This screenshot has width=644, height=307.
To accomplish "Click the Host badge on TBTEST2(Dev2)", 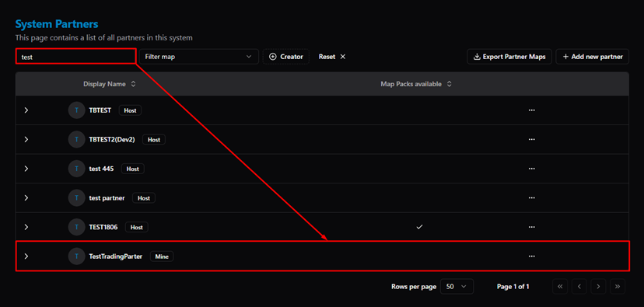I will click(154, 140).
